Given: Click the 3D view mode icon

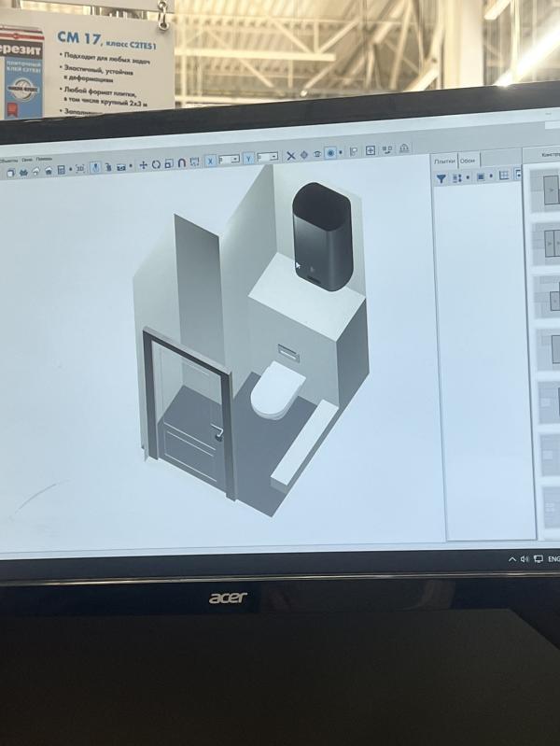Looking at the screenshot, I should pyautogui.click(x=79, y=168).
